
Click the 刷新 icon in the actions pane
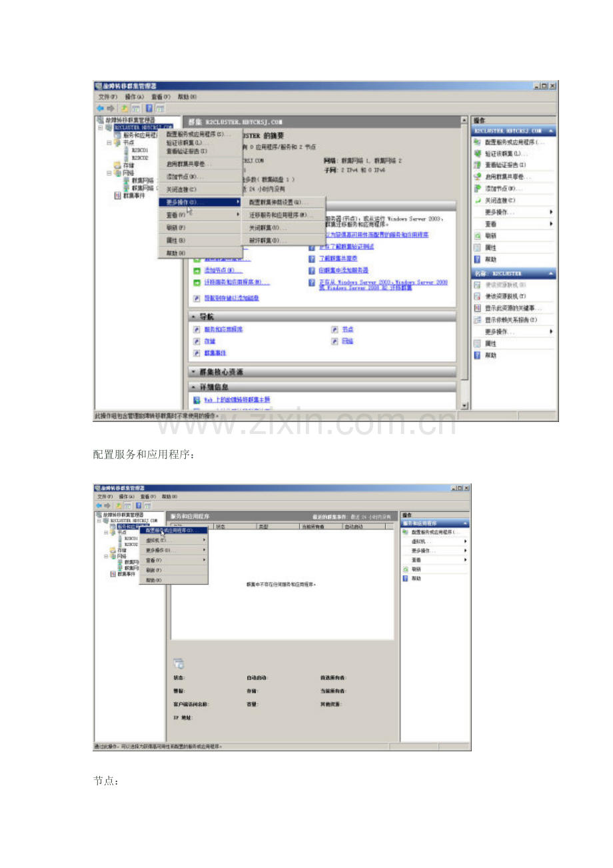477,235
